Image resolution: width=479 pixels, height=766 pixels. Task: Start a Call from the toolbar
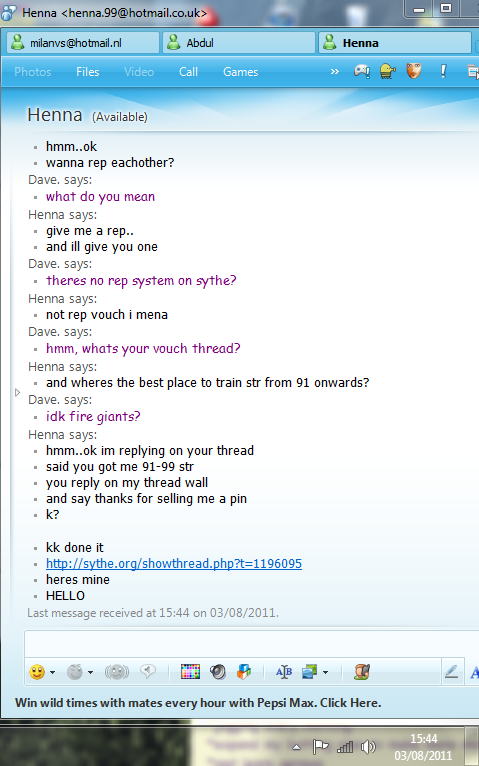[188, 72]
